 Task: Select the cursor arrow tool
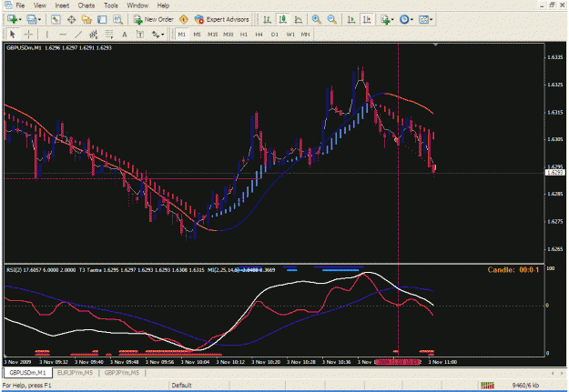(13, 35)
